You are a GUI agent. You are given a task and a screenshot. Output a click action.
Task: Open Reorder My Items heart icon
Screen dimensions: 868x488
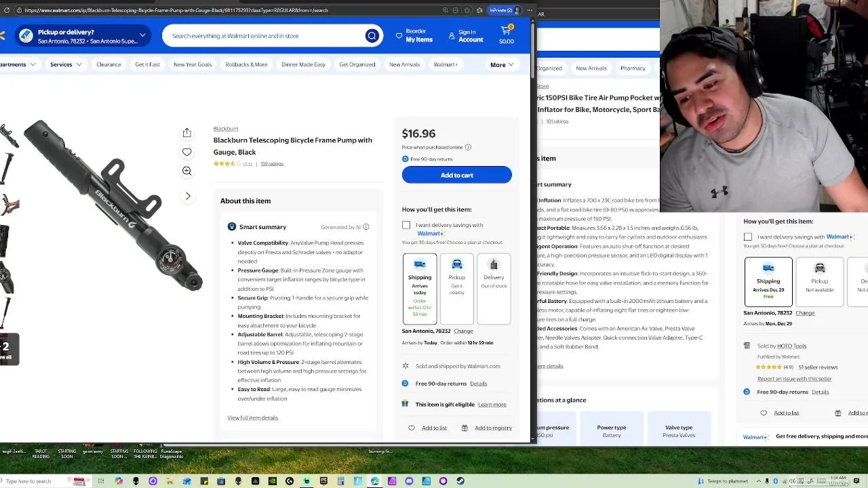click(399, 36)
